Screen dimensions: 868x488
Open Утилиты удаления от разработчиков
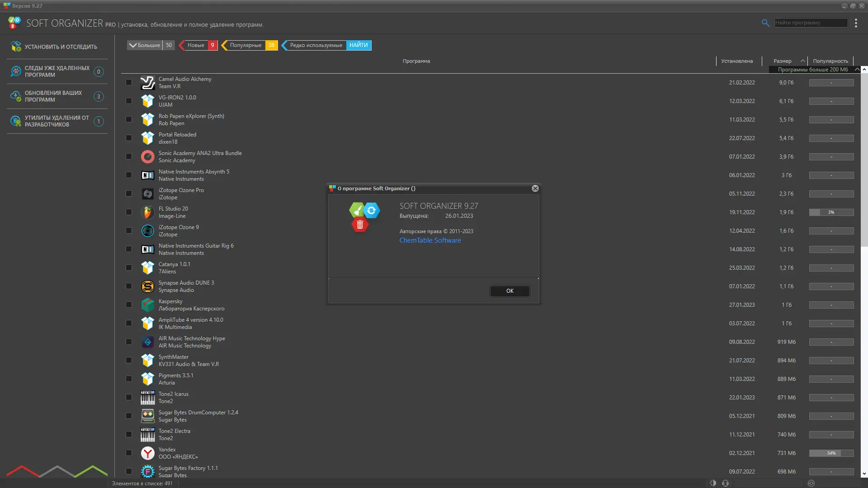point(57,121)
